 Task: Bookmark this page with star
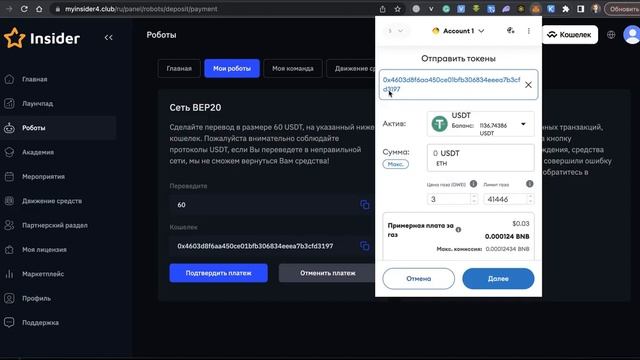tap(397, 9)
